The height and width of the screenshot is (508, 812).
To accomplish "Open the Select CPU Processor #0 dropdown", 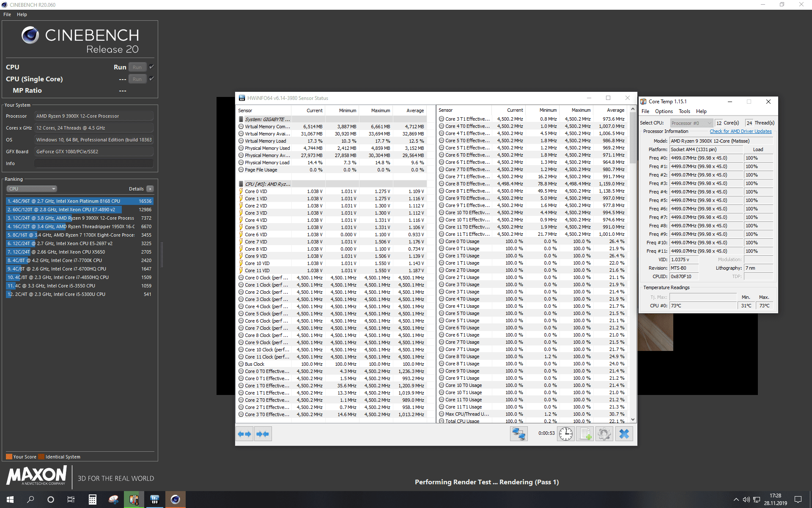I will (691, 123).
